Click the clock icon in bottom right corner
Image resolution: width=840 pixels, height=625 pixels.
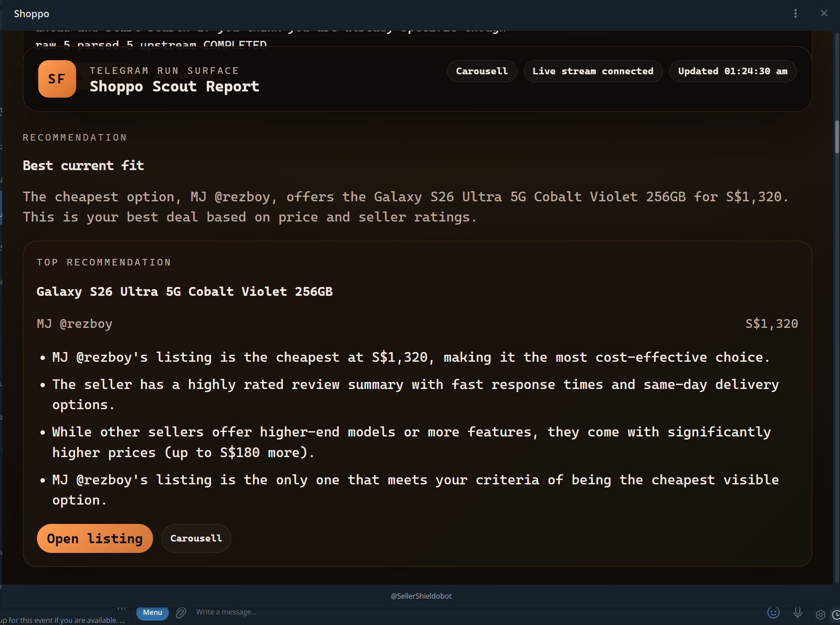836,615
